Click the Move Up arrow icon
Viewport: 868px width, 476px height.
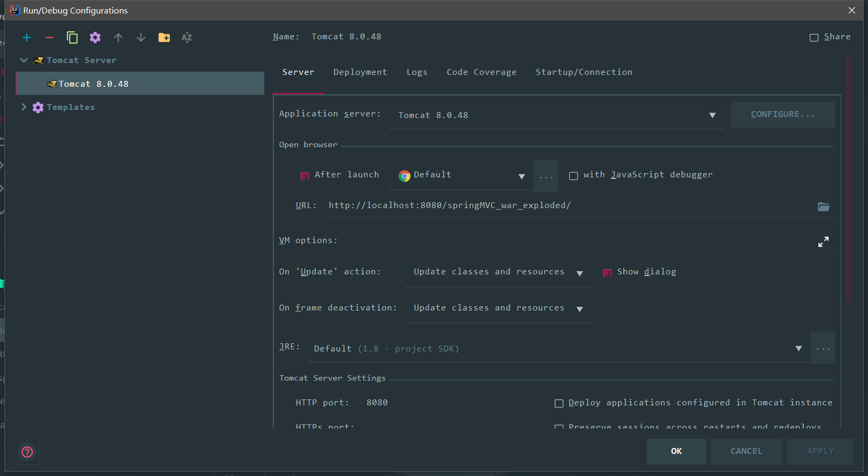[x=118, y=37]
